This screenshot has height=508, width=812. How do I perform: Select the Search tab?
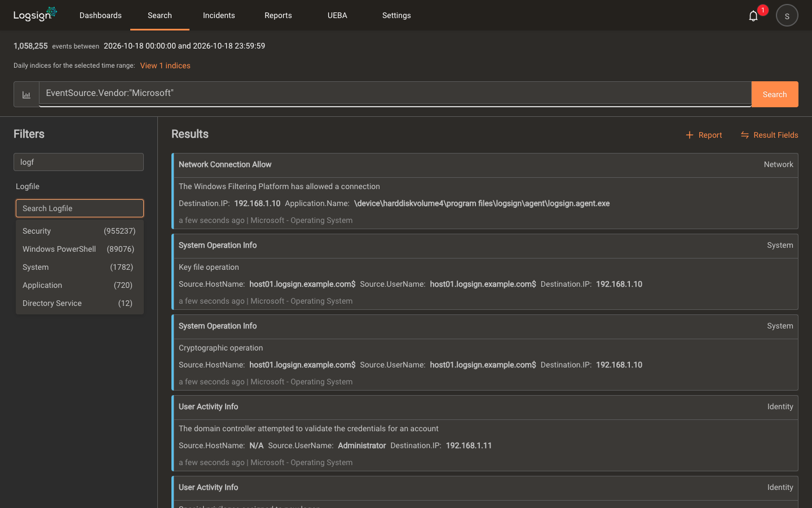(160, 15)
